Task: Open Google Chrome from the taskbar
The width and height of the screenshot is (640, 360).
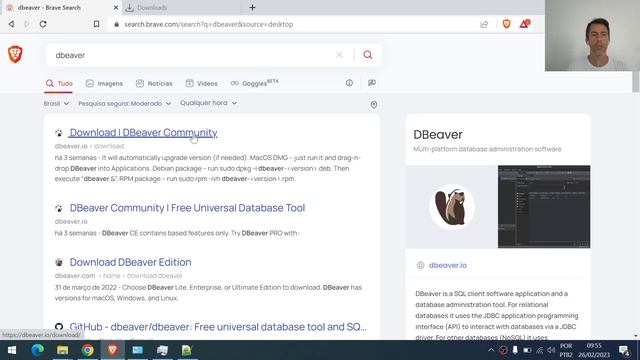Action: coord(87,350)
